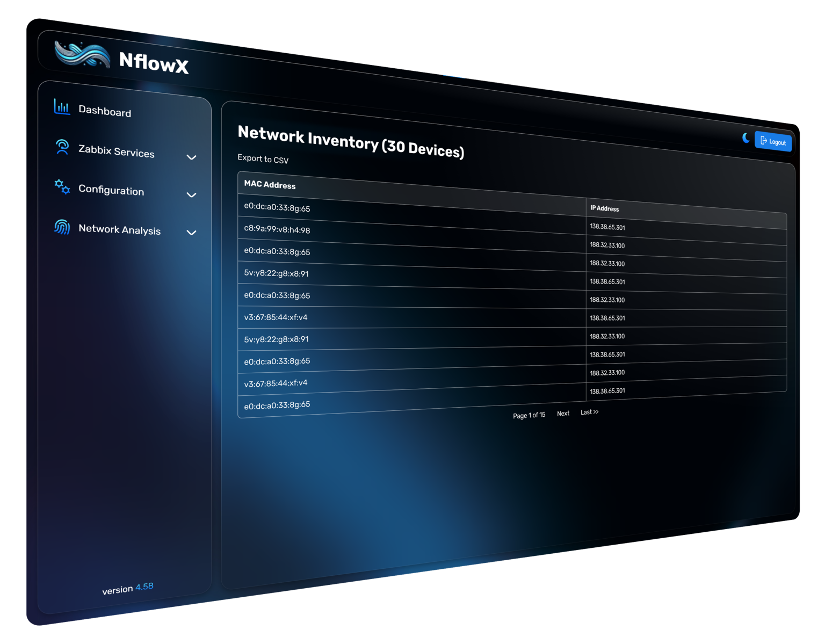Expand the Zabbix Services chevron
The height and width of the screenshot is (644, 825).
click(191, 157)
